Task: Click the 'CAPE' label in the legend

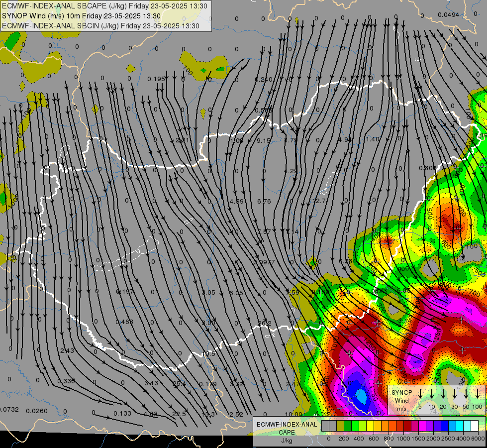Action: [x=287, y=433]
